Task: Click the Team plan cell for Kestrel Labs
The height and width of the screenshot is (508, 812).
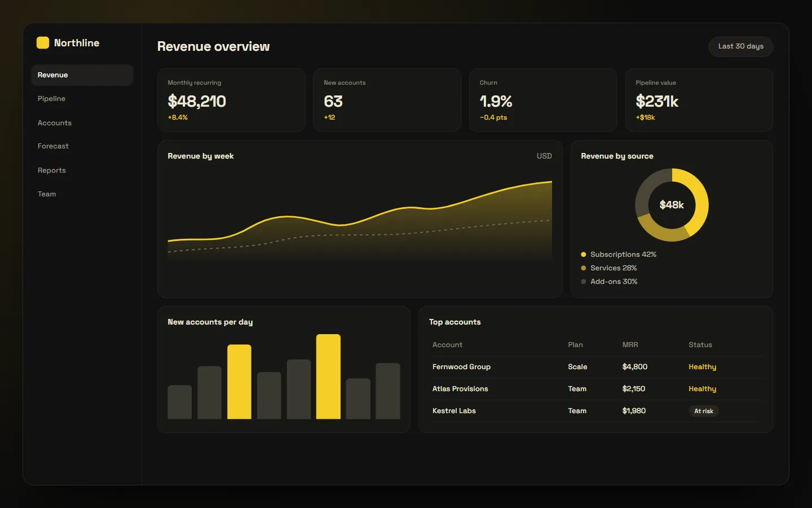Action: (577, 411)
